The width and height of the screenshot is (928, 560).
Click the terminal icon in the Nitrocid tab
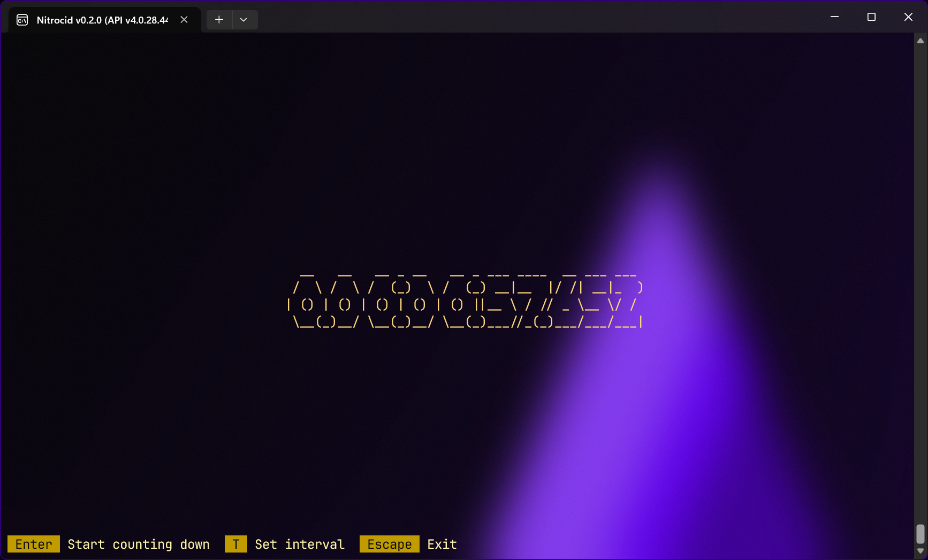pyautogui.click(x=22, y=20)
